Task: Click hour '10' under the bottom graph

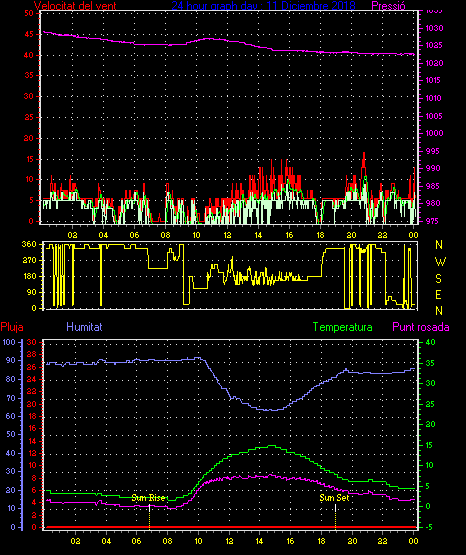Action: click(198, 541)
